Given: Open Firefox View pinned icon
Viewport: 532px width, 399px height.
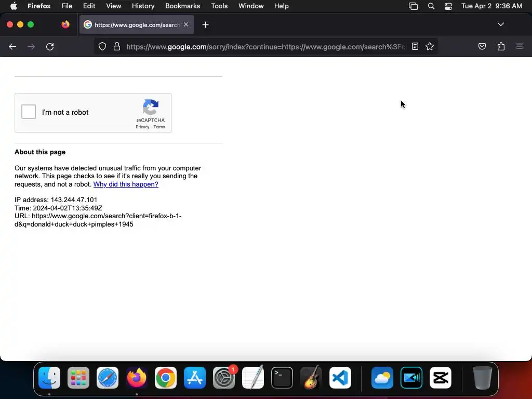Looking at the screenshot, I should point(65,24).
